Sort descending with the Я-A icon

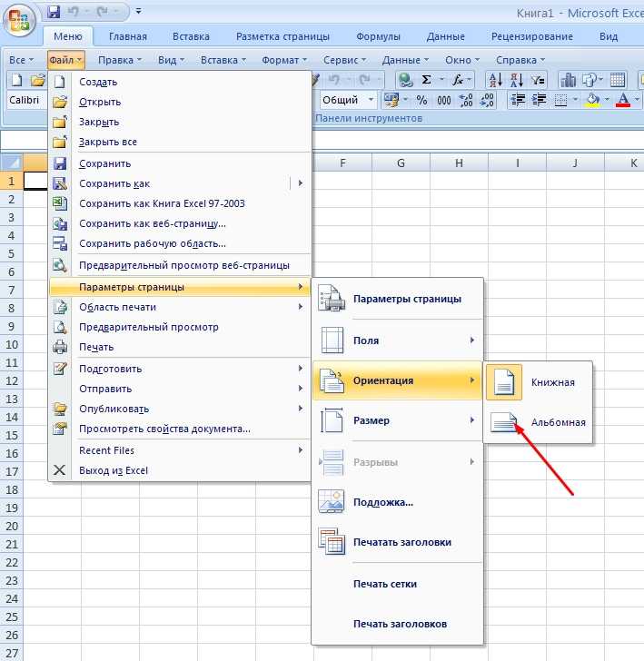pos(516,80)
